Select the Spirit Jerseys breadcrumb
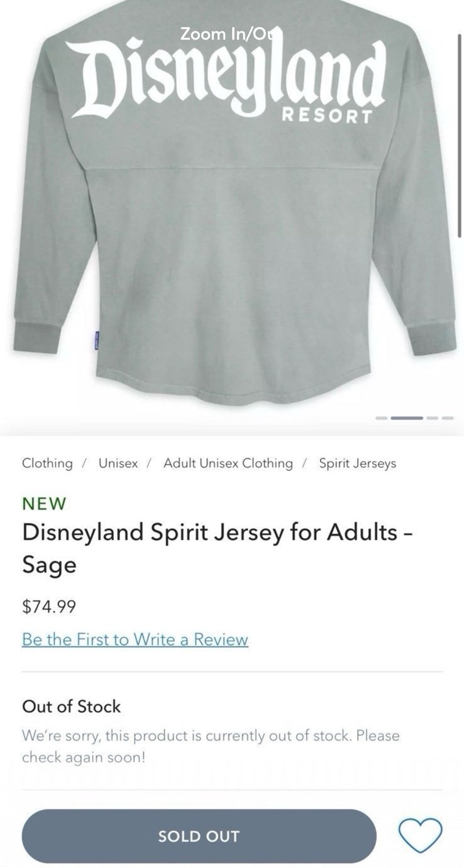 pos(358,464)
